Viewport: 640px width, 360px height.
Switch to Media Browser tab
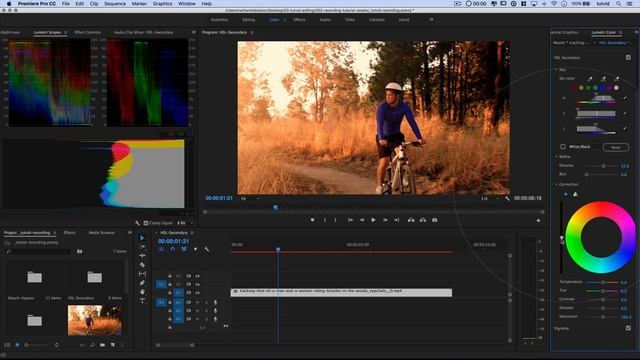click(102, 233)
